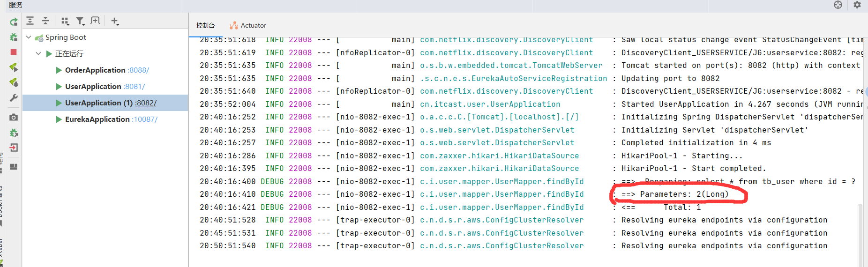Click o.s.b.w.embedded.tomcat.TomcatWebServer logger name

tap(511, 66)
